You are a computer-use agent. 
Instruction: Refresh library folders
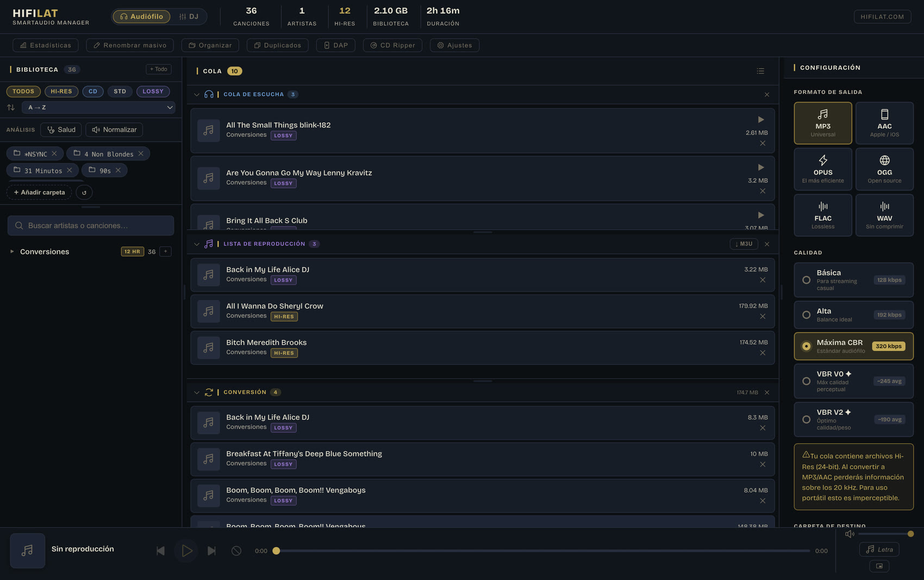point(84,192)
